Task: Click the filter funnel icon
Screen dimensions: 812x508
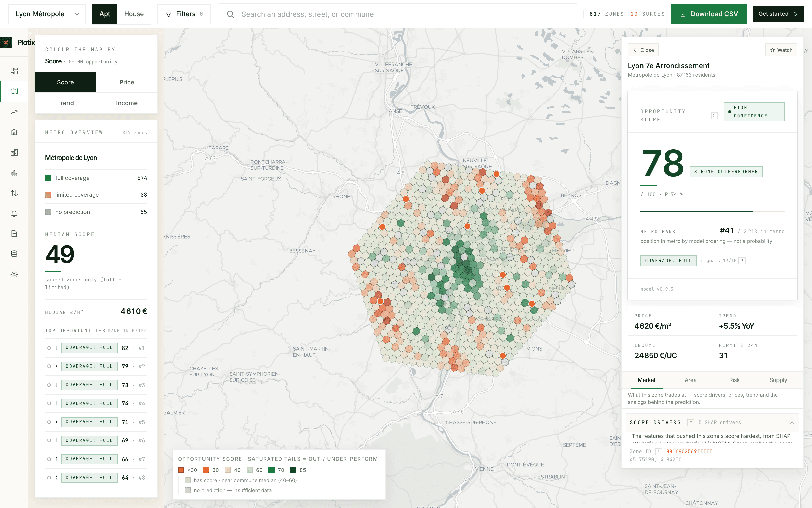Action: [168, 14]
